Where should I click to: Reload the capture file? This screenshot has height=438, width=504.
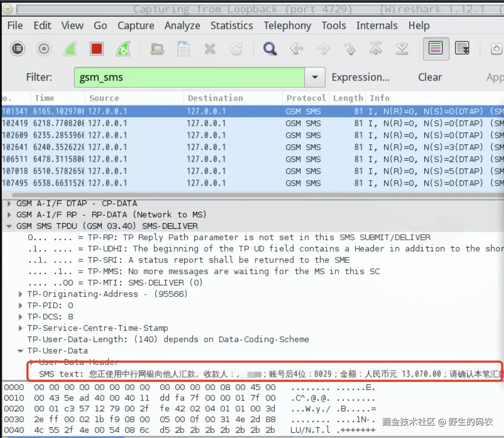(237, 49)
